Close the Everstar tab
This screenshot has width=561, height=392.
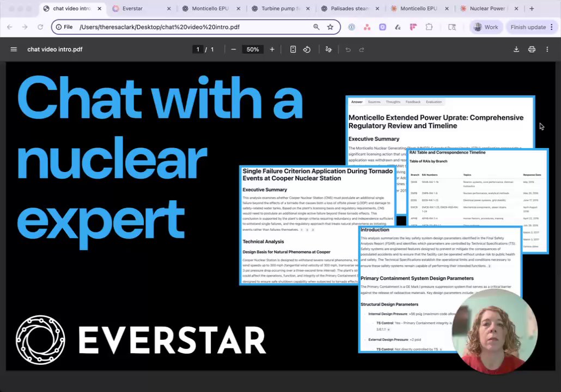[x=169, y=9]
